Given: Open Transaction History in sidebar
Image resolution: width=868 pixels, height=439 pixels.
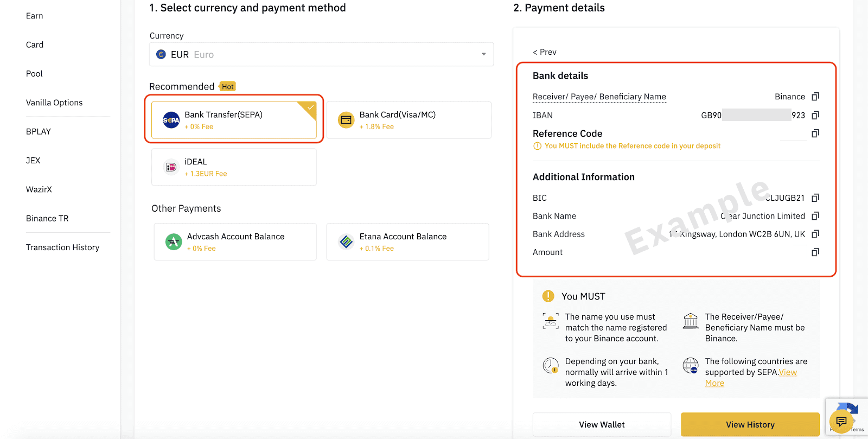Looking at the screenshot, I should pos(63,247).
